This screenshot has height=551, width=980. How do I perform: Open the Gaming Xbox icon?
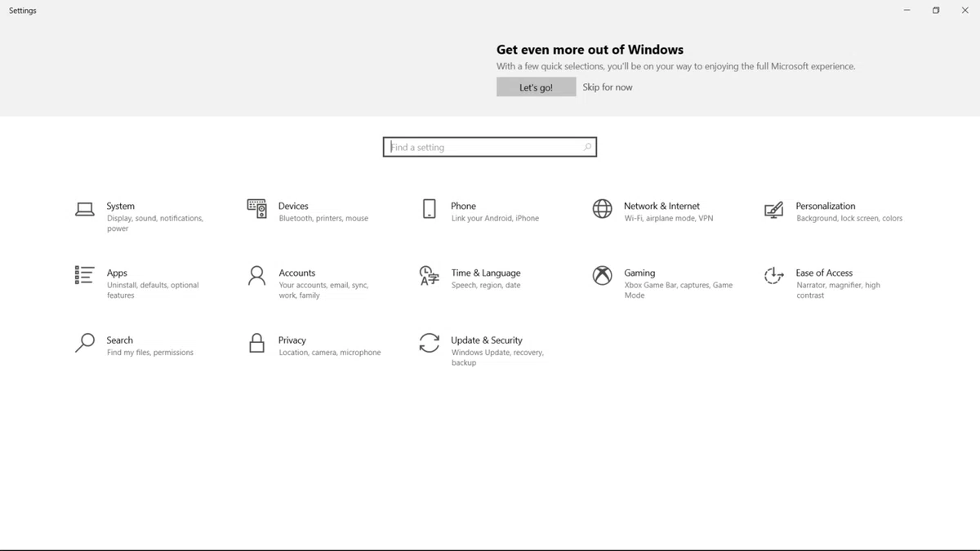[x=602, y=276]
